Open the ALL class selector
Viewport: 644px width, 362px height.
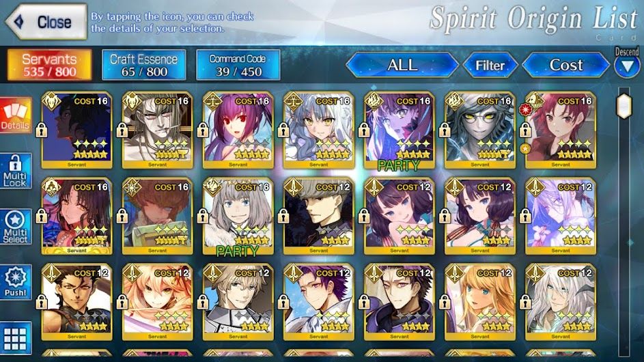pyautogui.click(x=402, y=65)
